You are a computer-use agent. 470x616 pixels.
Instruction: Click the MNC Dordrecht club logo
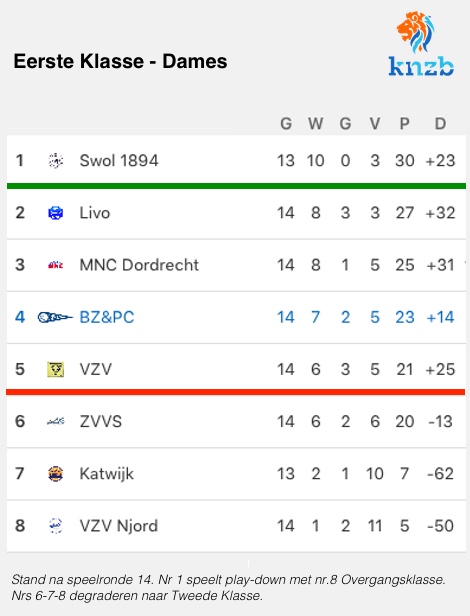pos(55,265)
